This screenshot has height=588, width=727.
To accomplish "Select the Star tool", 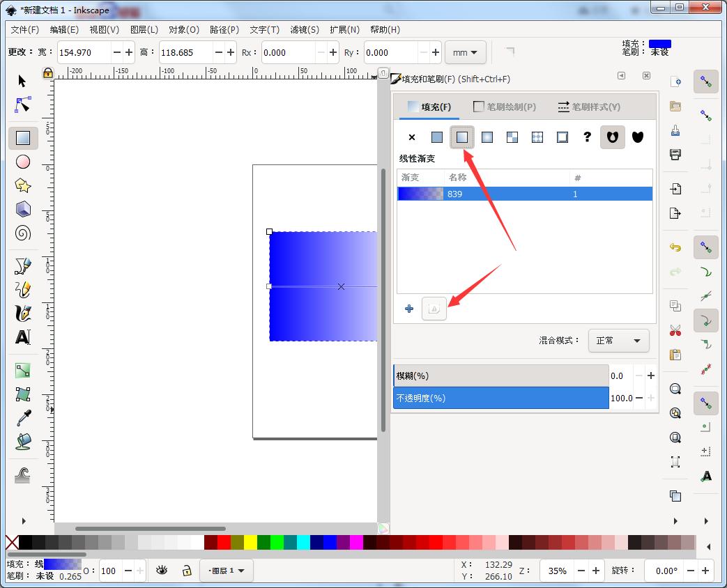I will click(x=22, y=185).
